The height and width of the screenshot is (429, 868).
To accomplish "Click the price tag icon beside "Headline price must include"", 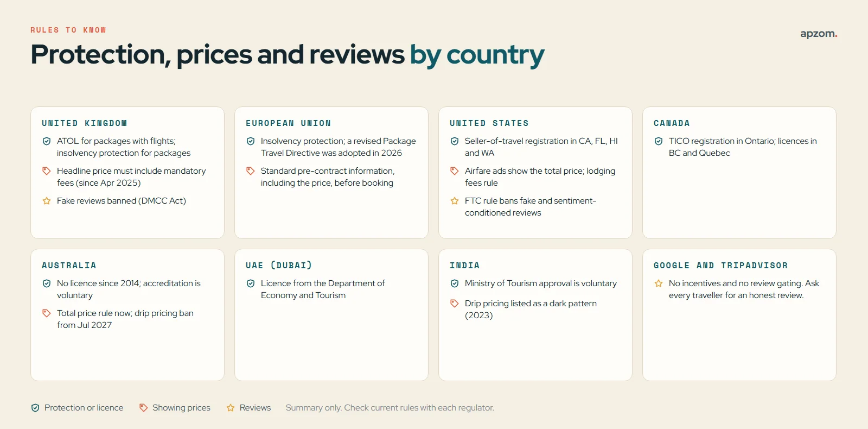I will point(47,171).
